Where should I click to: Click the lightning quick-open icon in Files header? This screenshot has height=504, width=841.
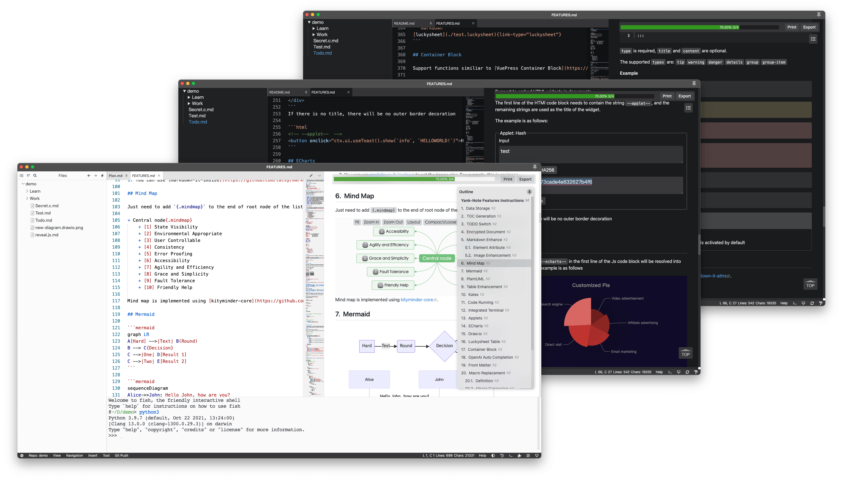(102, 176)
